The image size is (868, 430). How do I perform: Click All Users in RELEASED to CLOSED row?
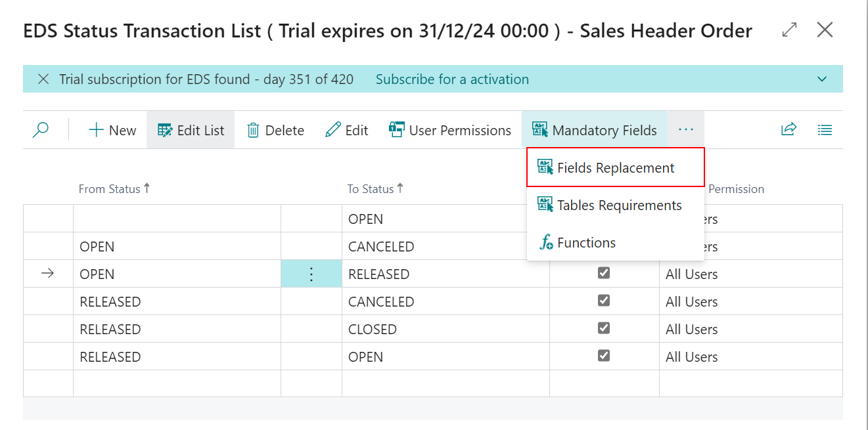point(750,329)
